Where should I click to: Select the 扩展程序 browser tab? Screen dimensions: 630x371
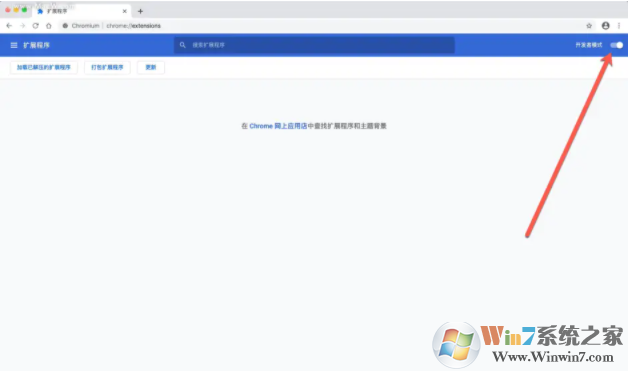tap(82, 11)
